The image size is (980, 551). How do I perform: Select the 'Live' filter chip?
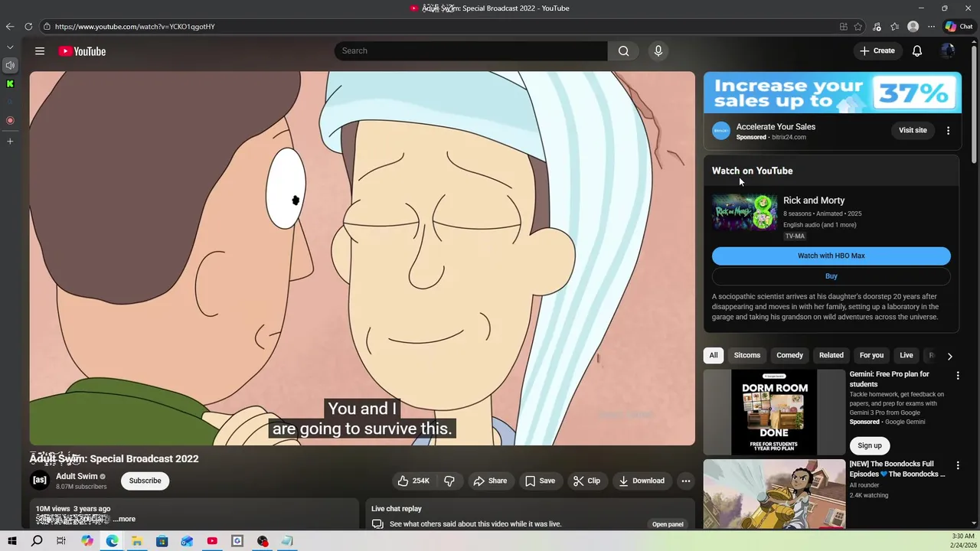coord(906,355)
